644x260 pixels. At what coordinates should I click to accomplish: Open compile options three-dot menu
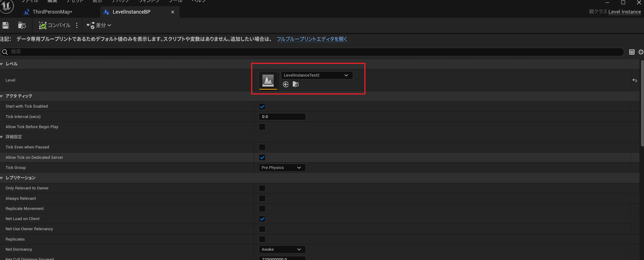[x=77, y=25]
